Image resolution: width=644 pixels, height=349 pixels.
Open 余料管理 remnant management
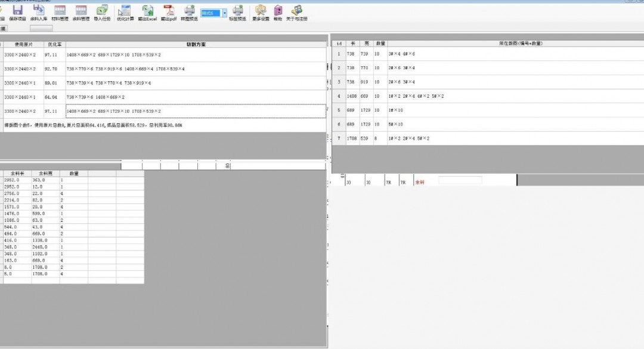(81, 12)
